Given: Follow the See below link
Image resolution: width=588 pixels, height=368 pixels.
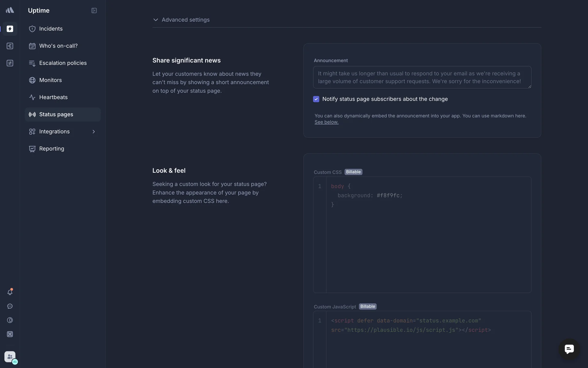Looking at the screenshot, I should point(326,122).
